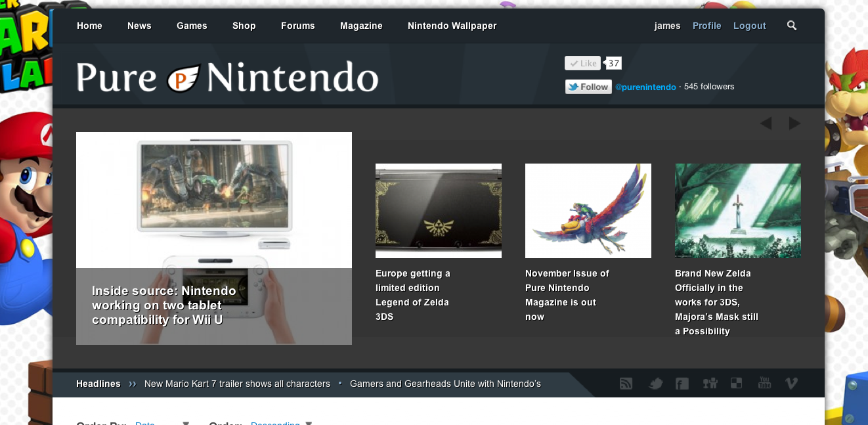868x425 pixels.
Task: Click the Wii U tablet article thumbnail
Action: coord(213,199)
